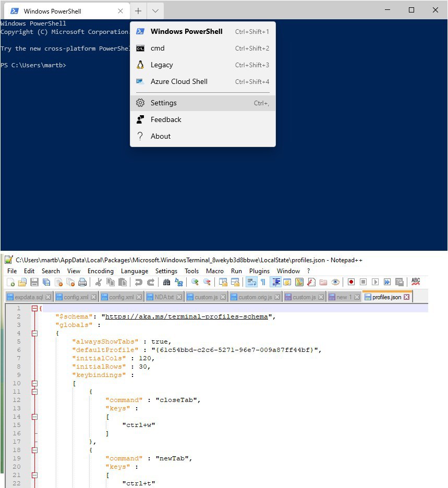Click the Paste clipboard icon in Notepad++
448x488 pixels.
tap(123, 282)
